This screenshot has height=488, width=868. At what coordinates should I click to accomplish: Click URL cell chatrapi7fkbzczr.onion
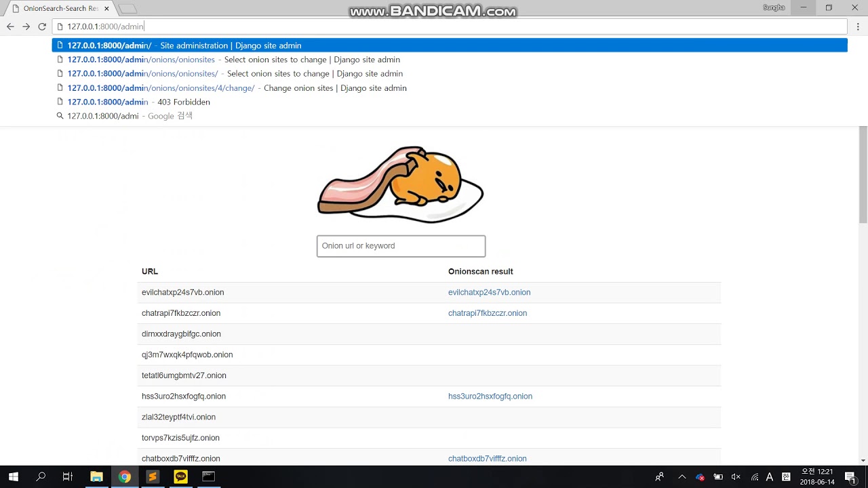(x=181, y=313)
